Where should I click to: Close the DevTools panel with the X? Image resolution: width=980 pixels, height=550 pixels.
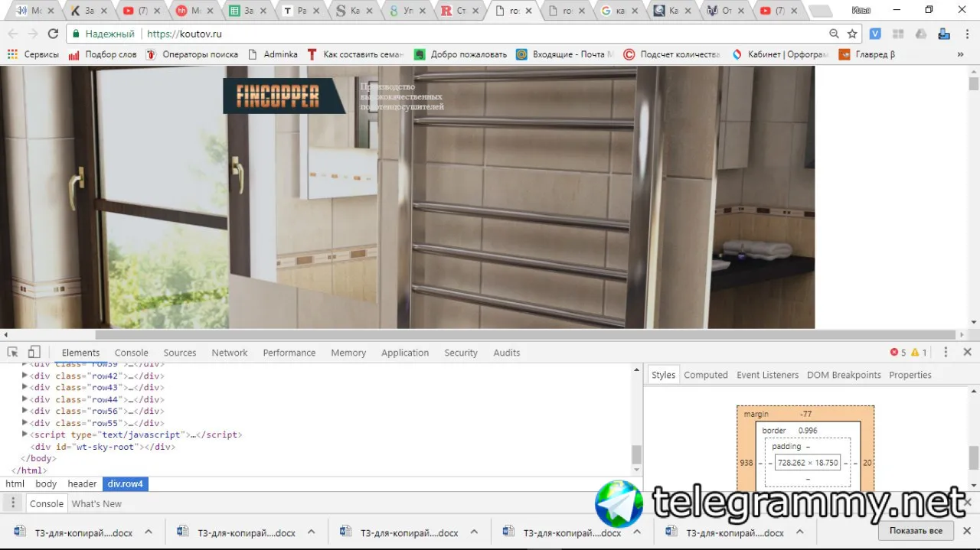(x=967, y=352)
